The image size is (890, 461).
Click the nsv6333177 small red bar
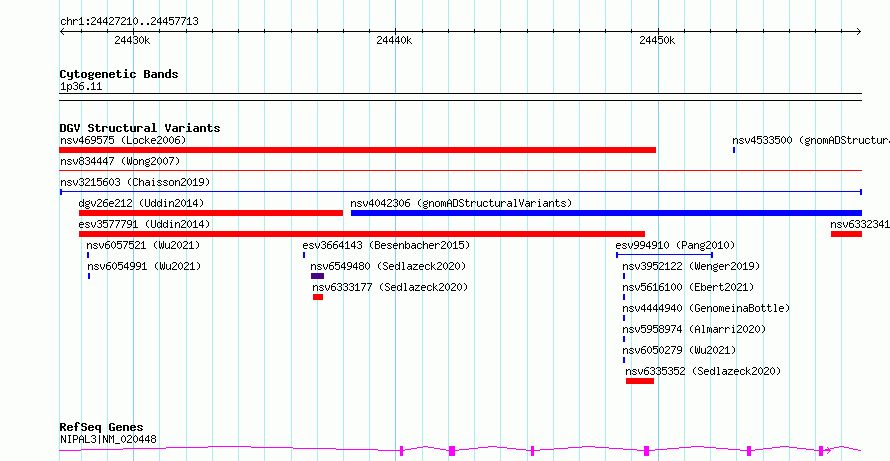[x=318, y=297]
